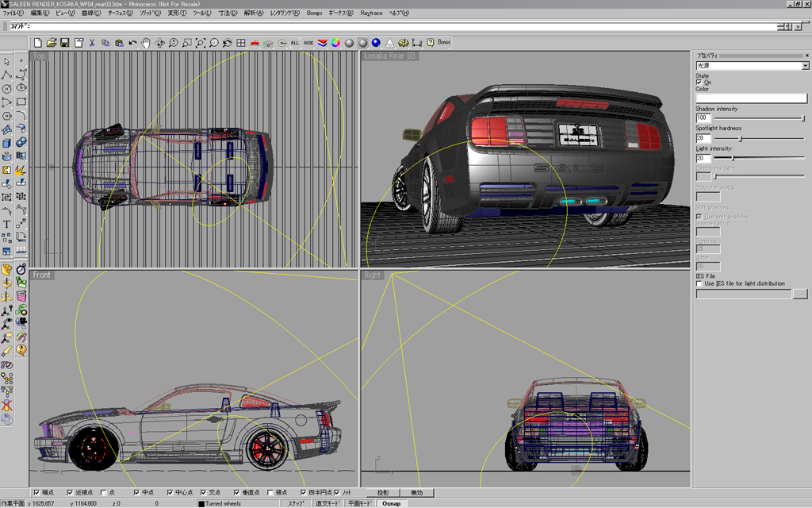Toggle the 端点 (End) osnap checkbox
812x508 pixels.
pos(36,492)
